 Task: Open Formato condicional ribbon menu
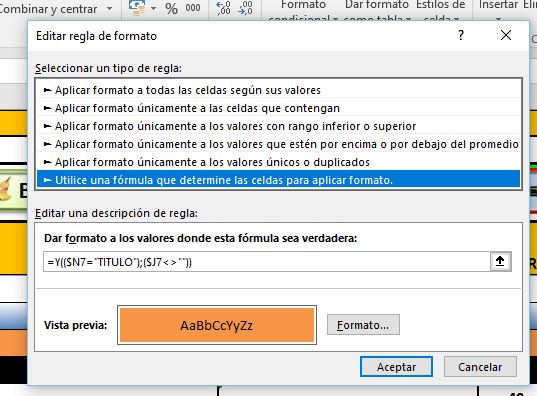[303, 10]
